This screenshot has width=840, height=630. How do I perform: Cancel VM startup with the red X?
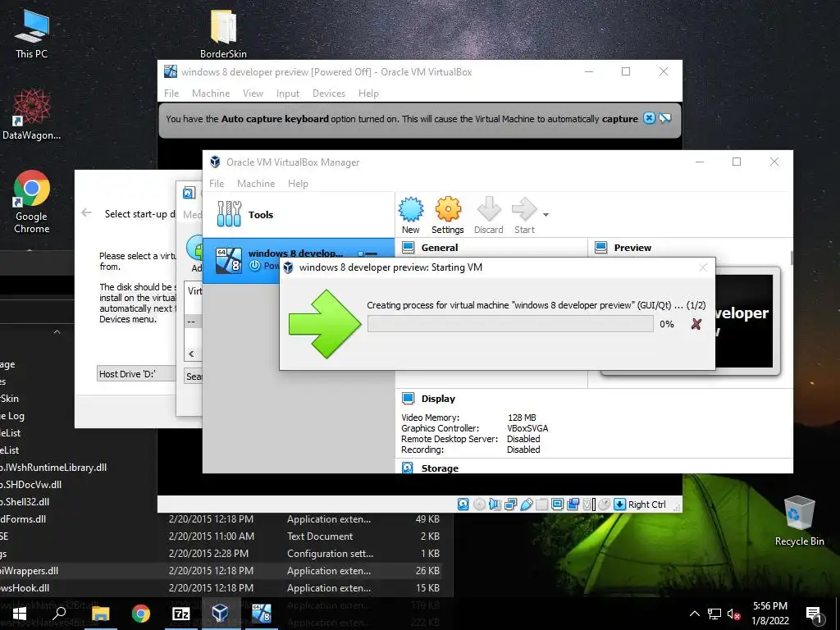(696, 324)
